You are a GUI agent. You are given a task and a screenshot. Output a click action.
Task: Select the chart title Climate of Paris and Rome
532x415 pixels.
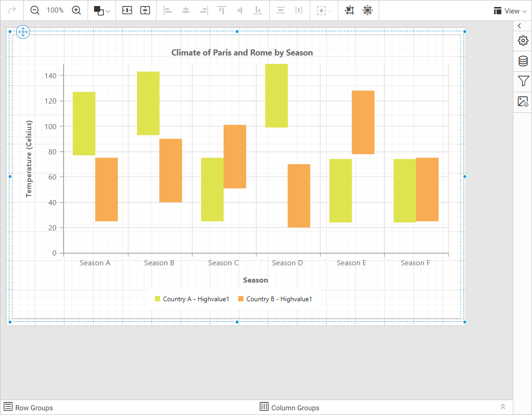coord(242,53)
